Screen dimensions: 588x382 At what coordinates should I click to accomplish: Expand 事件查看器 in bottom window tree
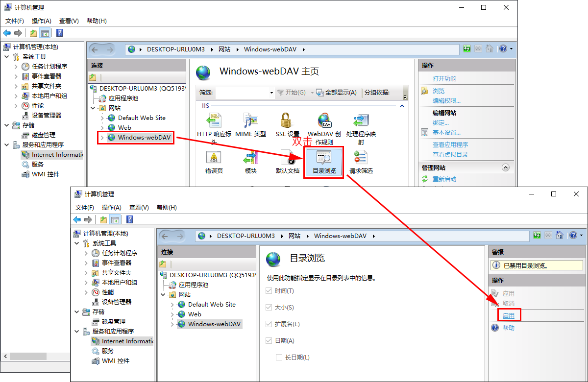pos(86,263)
